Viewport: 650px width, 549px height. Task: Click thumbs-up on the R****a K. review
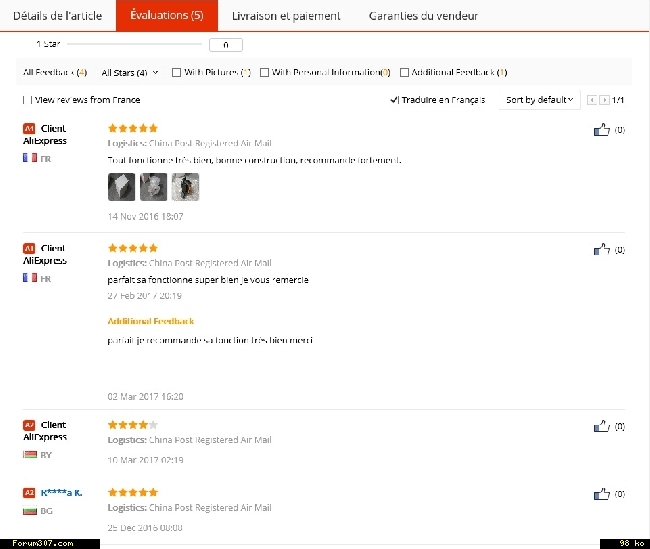601,493
